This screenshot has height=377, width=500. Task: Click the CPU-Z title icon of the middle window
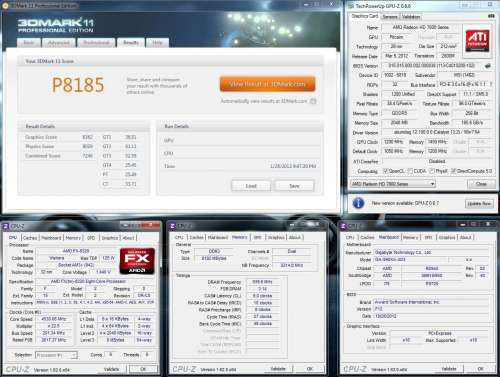pyautogui.click(x=173, y=226)
